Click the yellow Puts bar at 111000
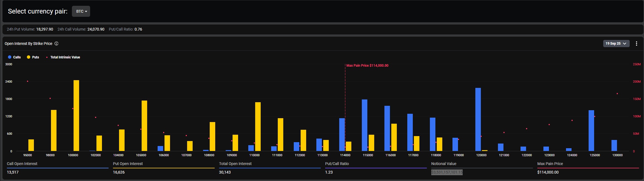Viewport: 644px width, 181px height. pos(281,134)
